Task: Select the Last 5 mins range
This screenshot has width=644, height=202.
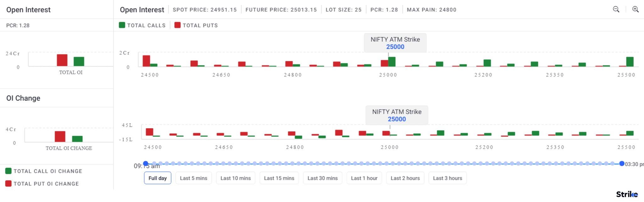Action: pyautogui.click(x=193, y=178)
